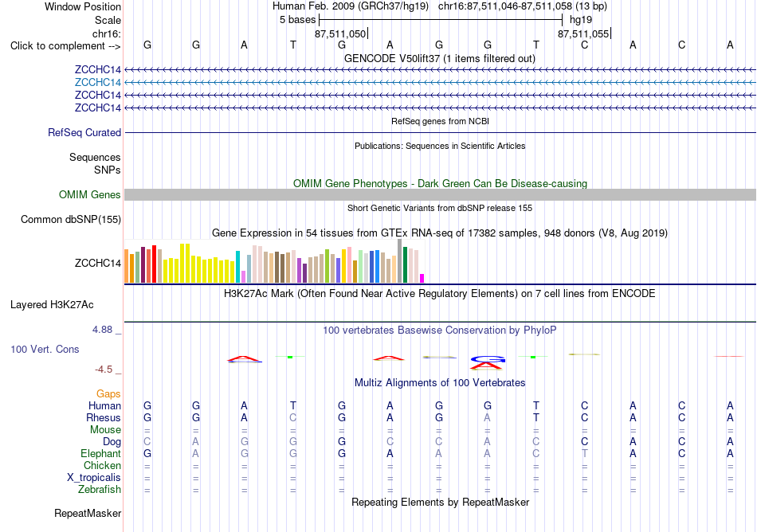Select the Mouse species label

[x=105, y=430]
